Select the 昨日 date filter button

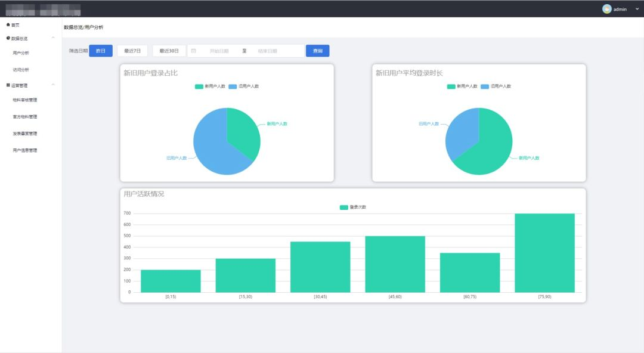(x=101, y=51)
